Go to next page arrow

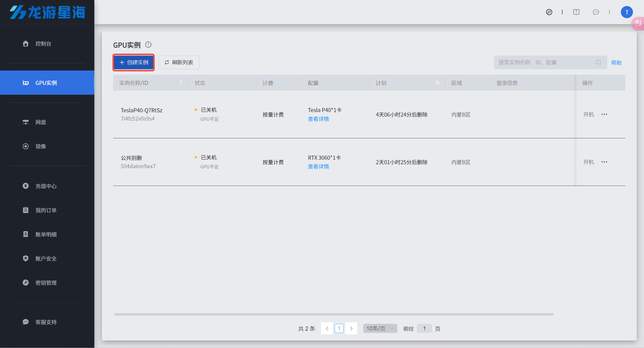(351, 328)
